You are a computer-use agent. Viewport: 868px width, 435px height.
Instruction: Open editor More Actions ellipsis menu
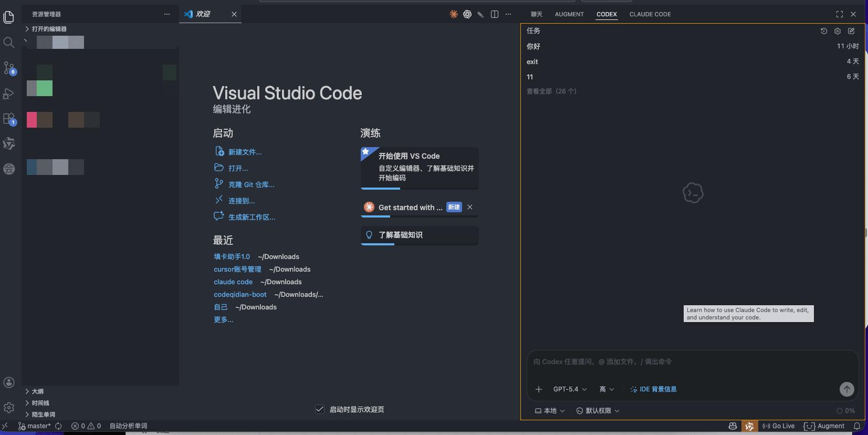[x=508, y=14]
